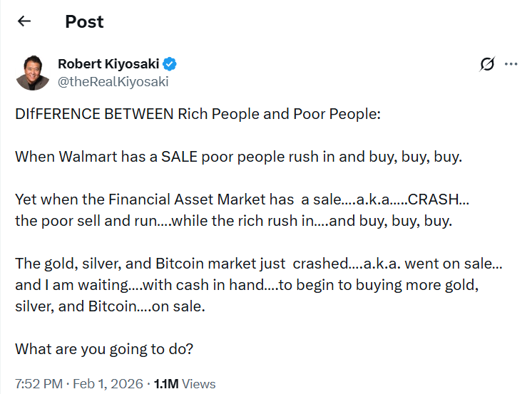Open the 1.1M view count
The height and width of the screenshot is (394, 532).
coord(167,384)
